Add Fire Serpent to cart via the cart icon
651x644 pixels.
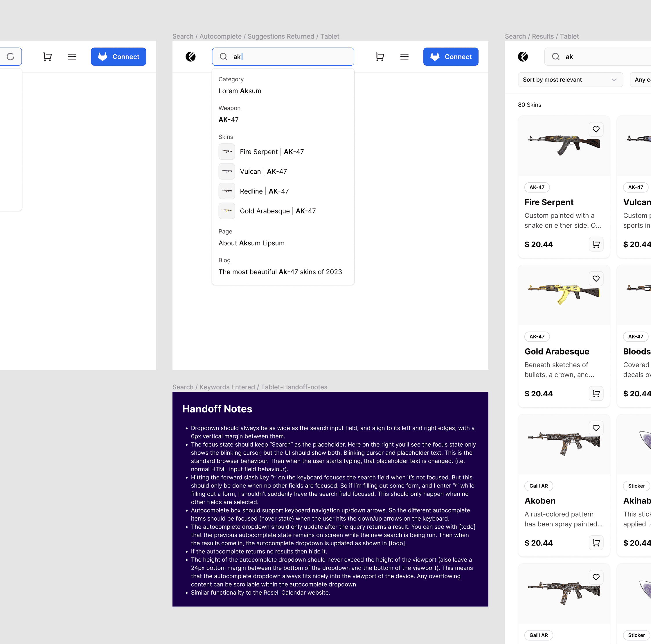[596, 244]
